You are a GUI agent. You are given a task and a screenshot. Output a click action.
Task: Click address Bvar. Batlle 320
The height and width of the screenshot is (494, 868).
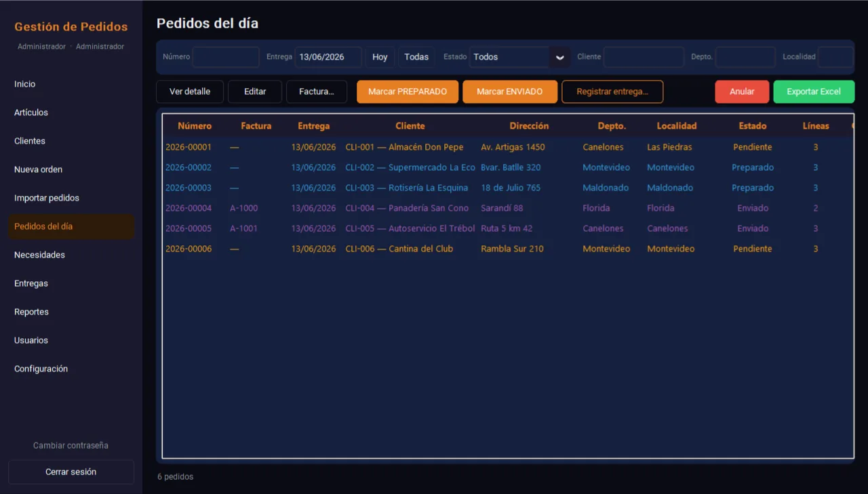(511, 167)
